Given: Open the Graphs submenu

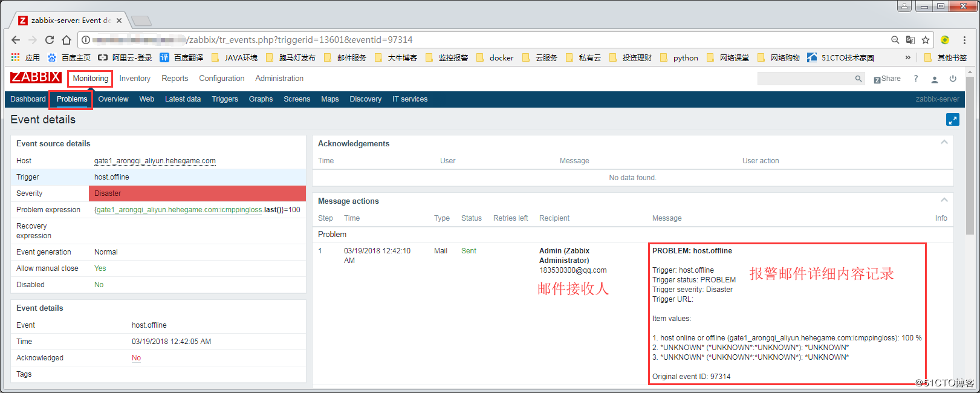Looking at the screenshot, I should tap(261, 99).
